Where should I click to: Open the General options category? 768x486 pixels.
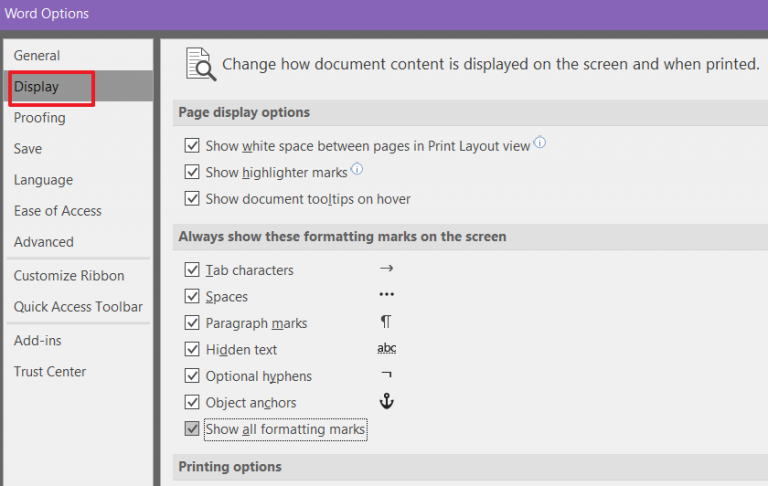pos(78,55)
